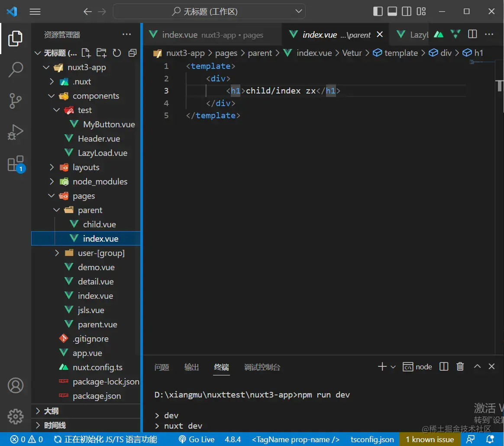The image size is (504, 446).
Task: Maximize panel size with up chevron
Action: coord(477,366)
